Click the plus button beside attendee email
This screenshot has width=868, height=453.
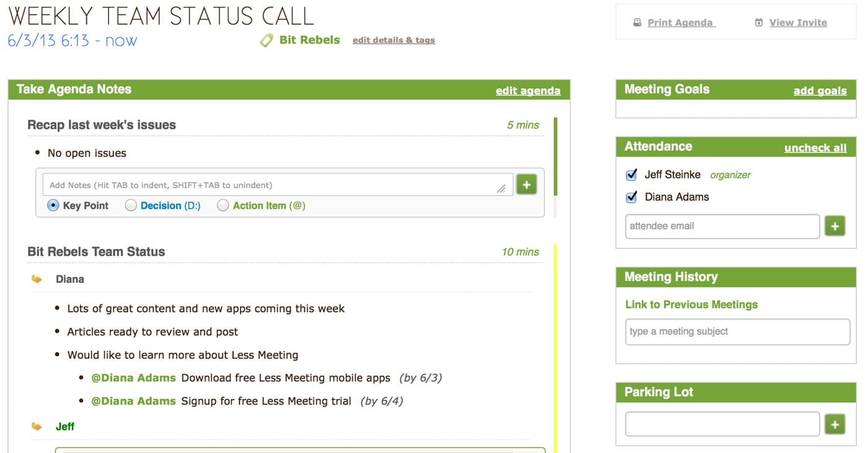coord(835,227)
